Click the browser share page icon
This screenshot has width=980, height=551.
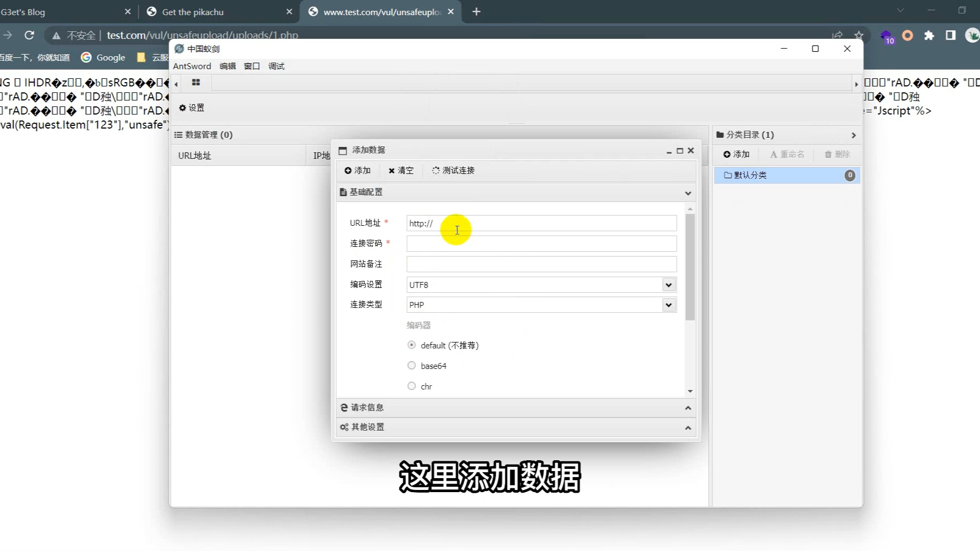point(837,35)
